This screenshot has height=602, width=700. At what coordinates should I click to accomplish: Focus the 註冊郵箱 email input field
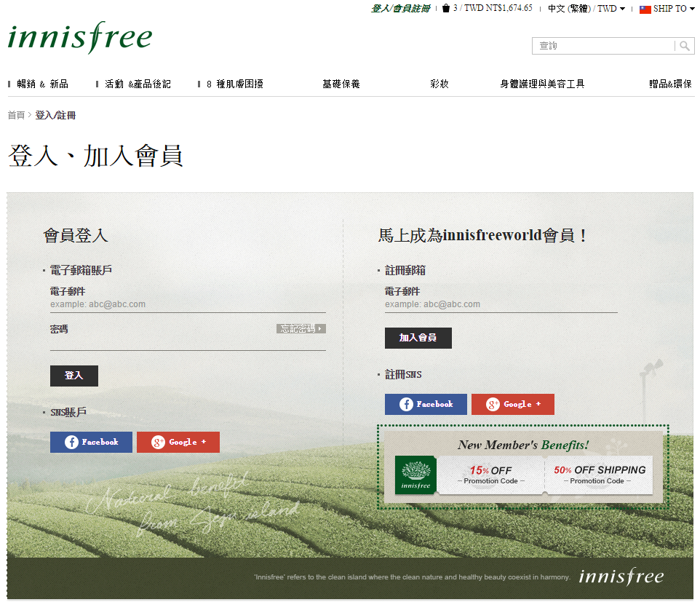[x=501, y=304]
